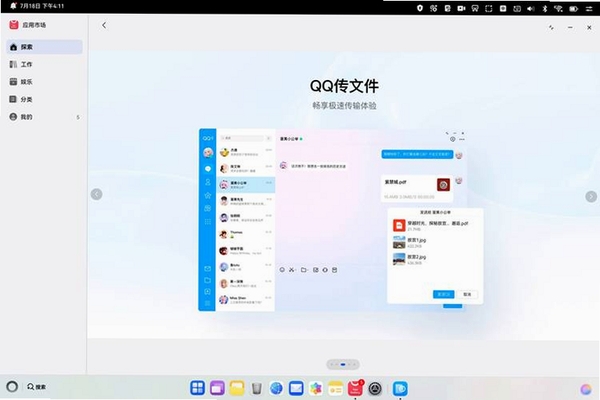The image size is (600, 400).
Task: Open the blue app icon at the dock's right end
Action: tap(400, 389)
